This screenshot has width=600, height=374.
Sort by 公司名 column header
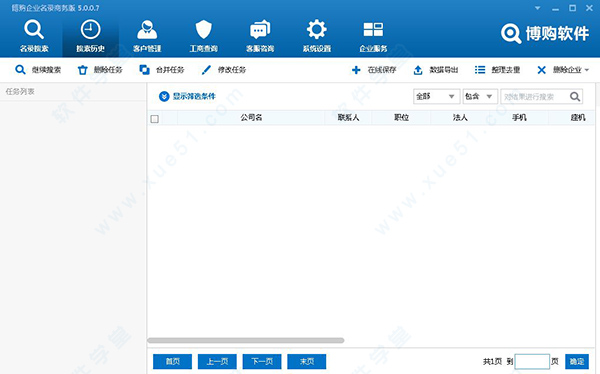tap(251, 118)
